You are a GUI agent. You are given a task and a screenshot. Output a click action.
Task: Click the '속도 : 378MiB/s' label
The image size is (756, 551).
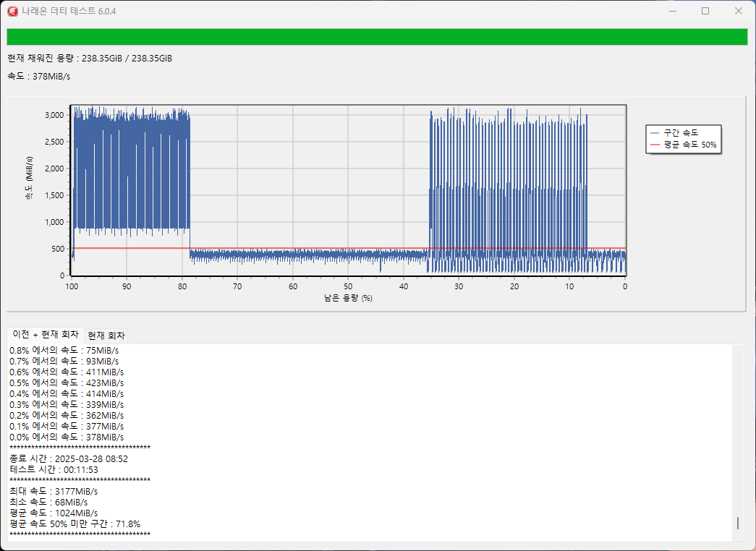click(x=39, y=76)
